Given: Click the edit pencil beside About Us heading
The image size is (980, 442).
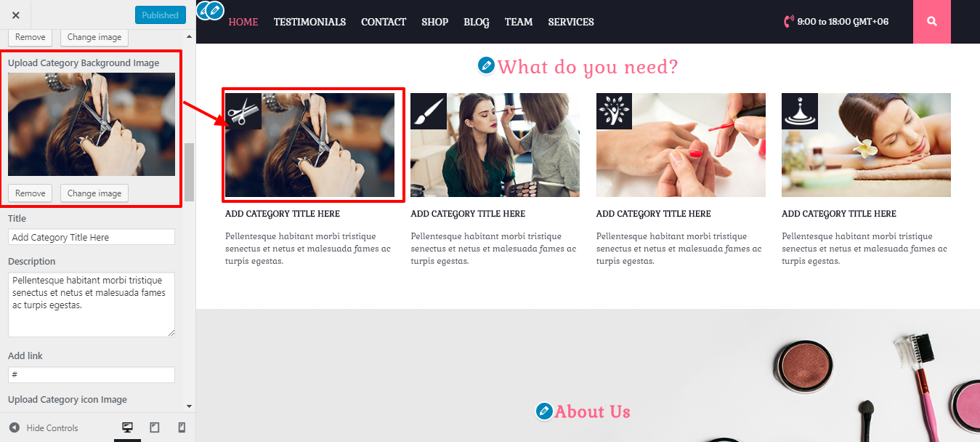Looking at the screenshot, I should click(x=543, y=411).
